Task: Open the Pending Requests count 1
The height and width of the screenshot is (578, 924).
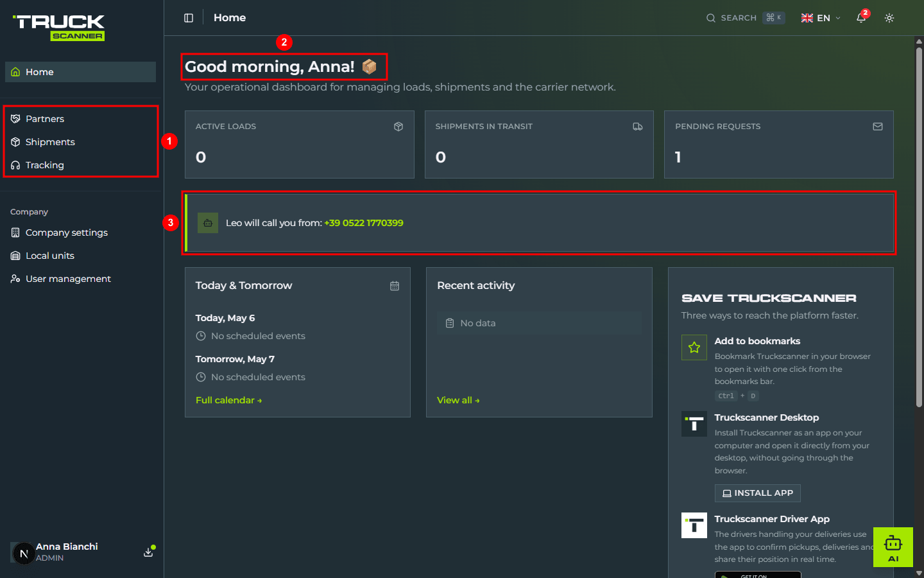Action: [678, 157]
